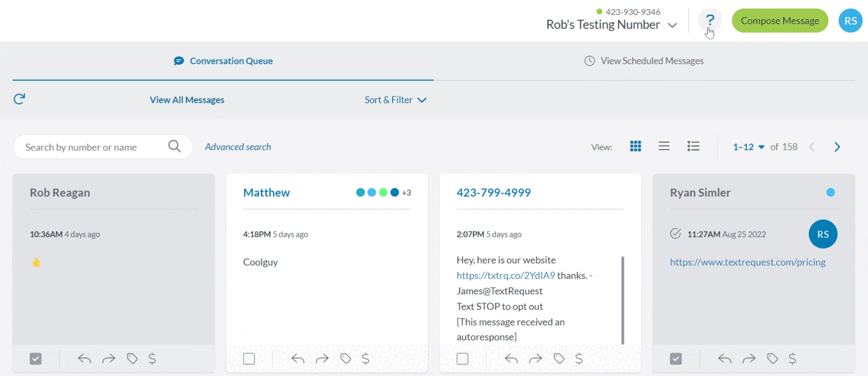
Task: Click dollar payment icon on Rob Reagan card
Action: 152,359
